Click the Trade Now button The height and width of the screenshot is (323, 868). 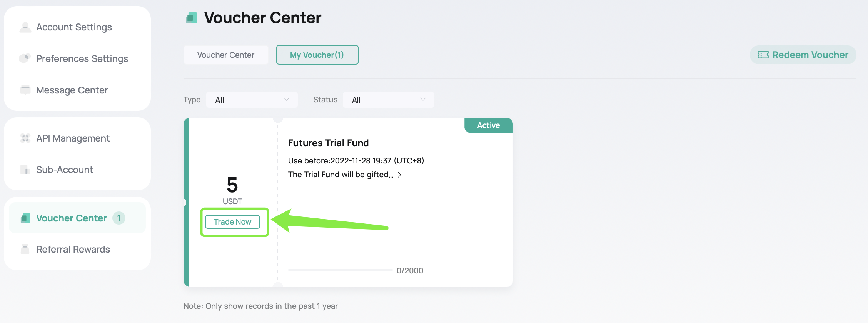pyautogui.click(x=233, y=222)
